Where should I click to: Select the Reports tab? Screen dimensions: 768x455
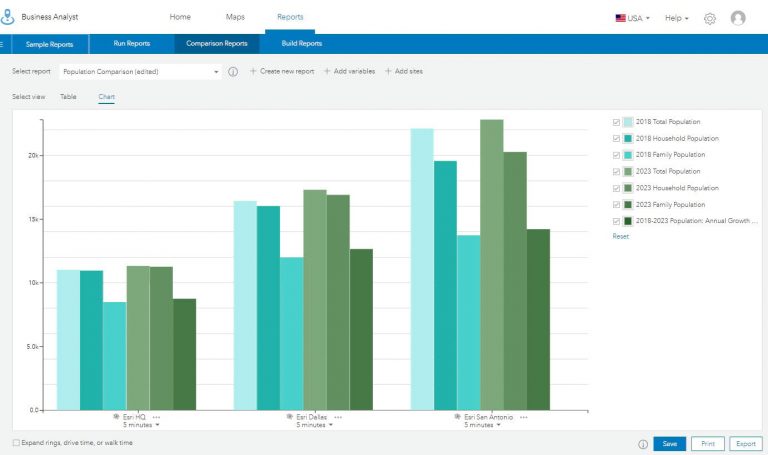pyautogui.click(x=290, y=17)
